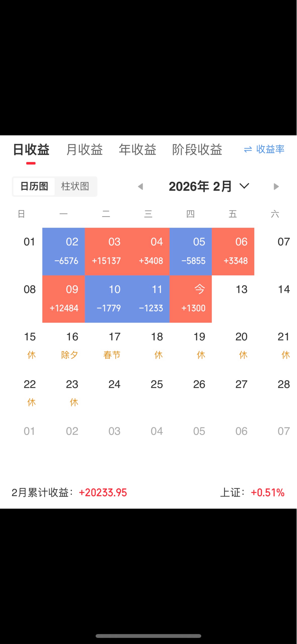Open the 月收益 tab
297x644 pixels.
click(x=84, y=150)
